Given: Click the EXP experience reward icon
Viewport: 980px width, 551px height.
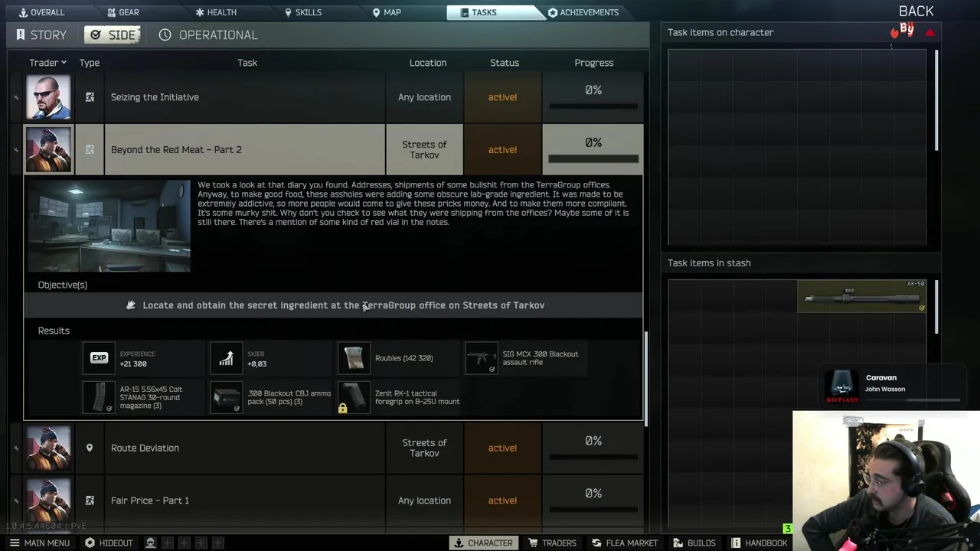Looking at the screenshot, I should (99, 358).
